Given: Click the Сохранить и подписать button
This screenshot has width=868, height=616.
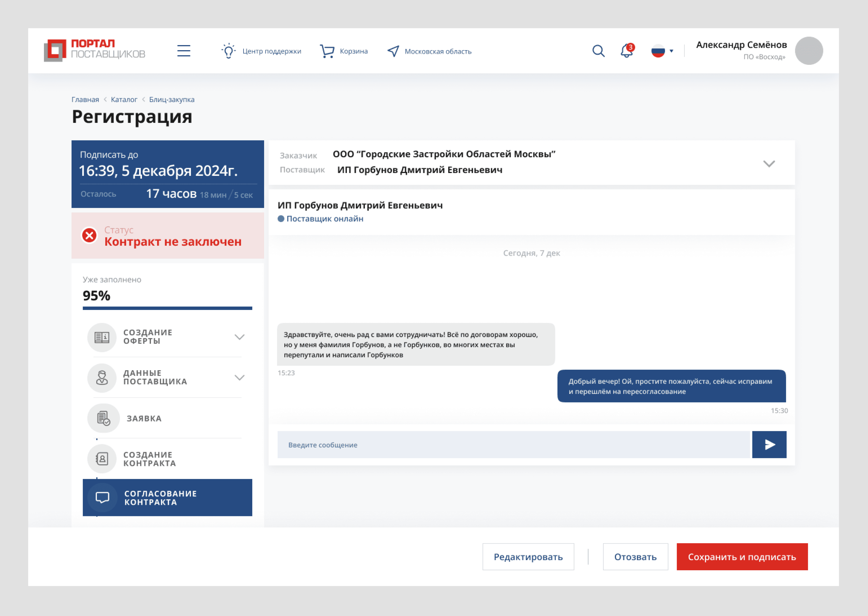Looking at the screenshot, I should point(742,557).
